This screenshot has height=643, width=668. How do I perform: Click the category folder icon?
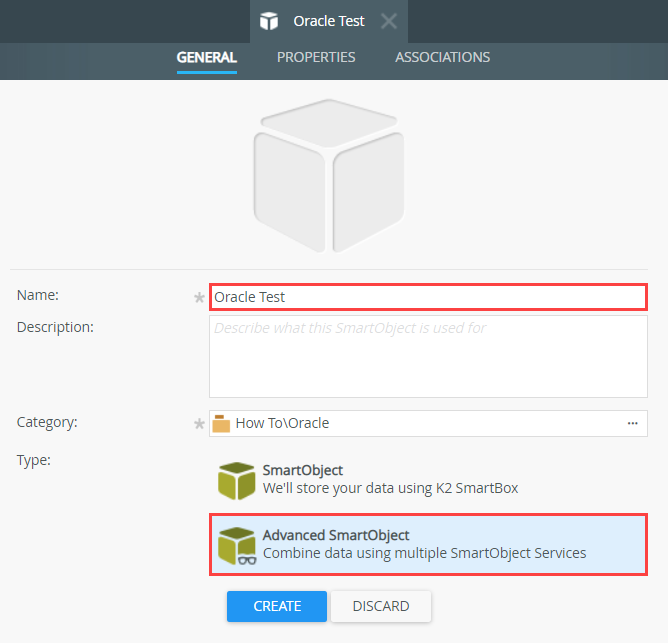pos(221,423)
